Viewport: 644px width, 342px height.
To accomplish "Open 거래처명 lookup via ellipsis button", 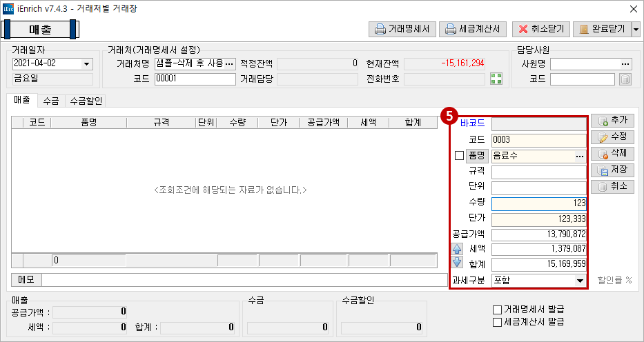I will point(230,63).
